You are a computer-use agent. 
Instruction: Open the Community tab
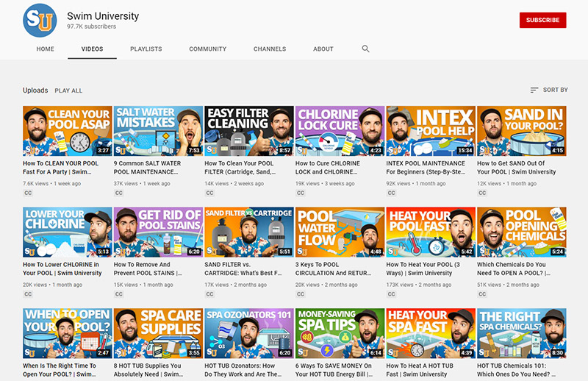coord(208,49)
